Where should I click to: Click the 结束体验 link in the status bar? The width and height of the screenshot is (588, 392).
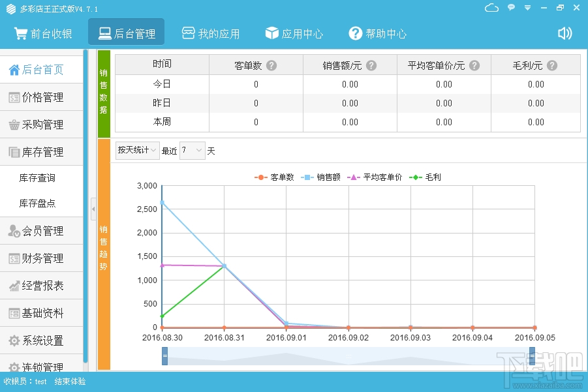(70, 382)
